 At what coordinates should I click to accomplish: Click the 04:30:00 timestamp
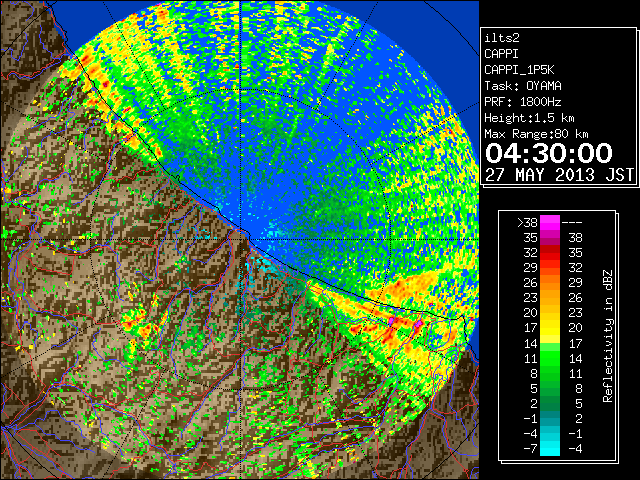point(549,153)
